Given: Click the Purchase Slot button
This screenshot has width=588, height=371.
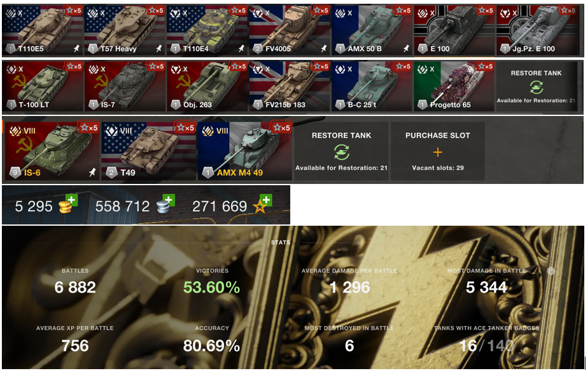Looking at the screenshot, I should 438,151.
